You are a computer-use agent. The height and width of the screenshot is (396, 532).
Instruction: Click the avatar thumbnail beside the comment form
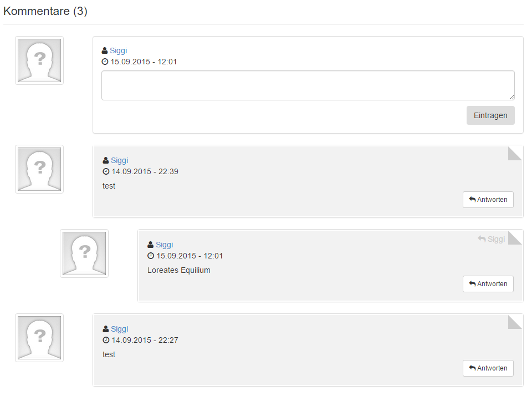(39, 60)
